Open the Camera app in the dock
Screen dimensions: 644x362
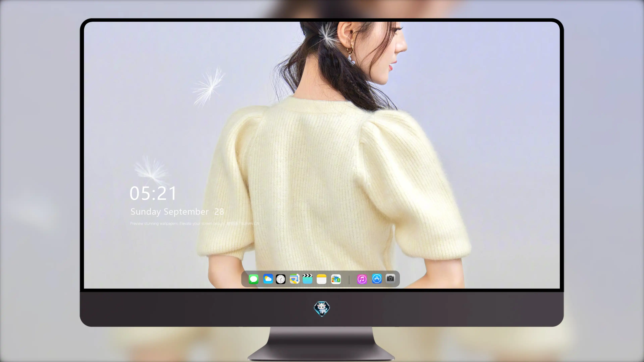[390, 279]
